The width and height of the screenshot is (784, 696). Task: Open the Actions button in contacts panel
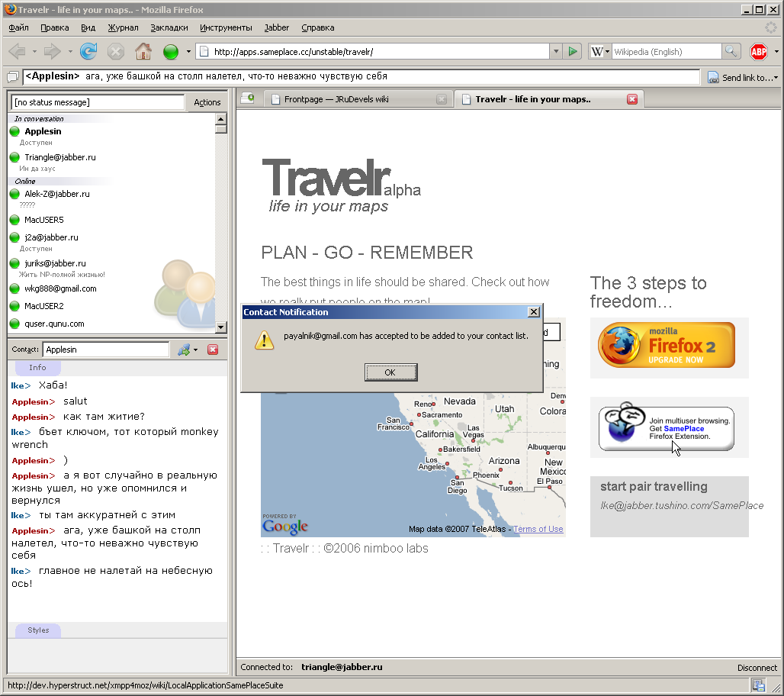coord(207,102)
